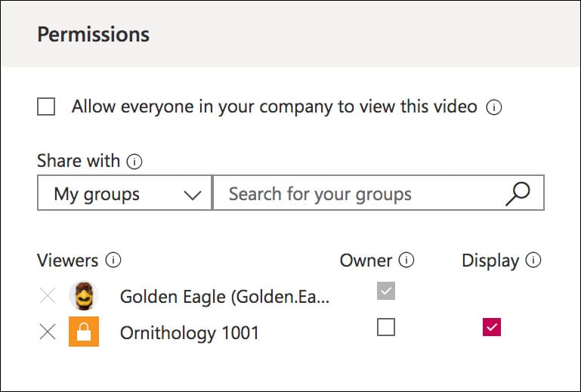The height and width of the screenshot is (392, 581).
Task: Uncheck Display box for Ornithology 1001
Action: click(x=493, y=327)
